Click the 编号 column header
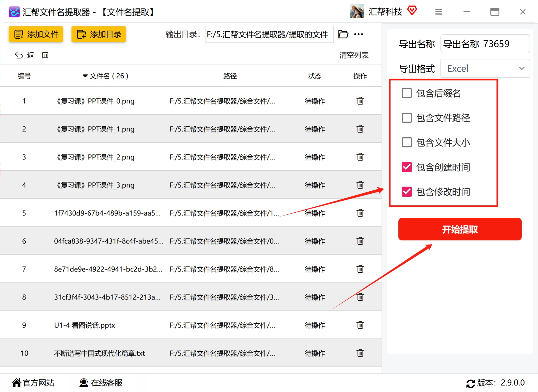Image resolution: width=538 pixels, height=392 pixels. pyautogui.click(x=24, y=76)
